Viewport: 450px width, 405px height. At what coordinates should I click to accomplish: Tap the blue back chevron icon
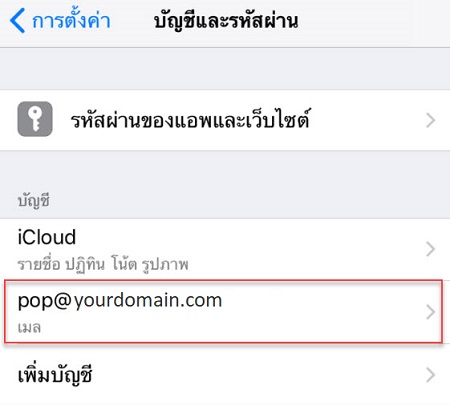tap(17, 21)
